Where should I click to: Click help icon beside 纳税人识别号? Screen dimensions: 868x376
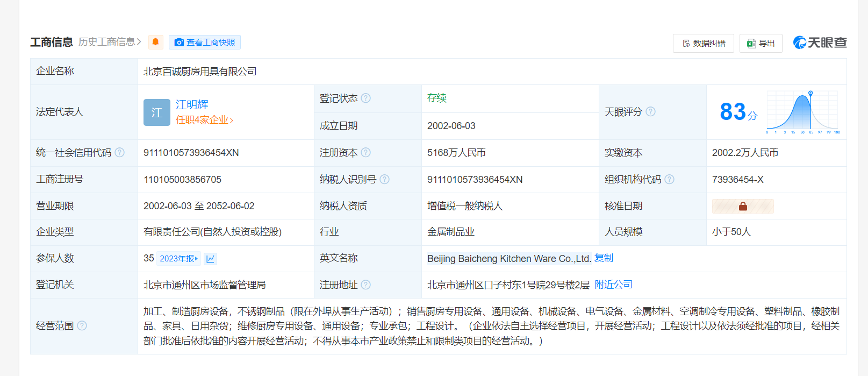tap(384, 179)
